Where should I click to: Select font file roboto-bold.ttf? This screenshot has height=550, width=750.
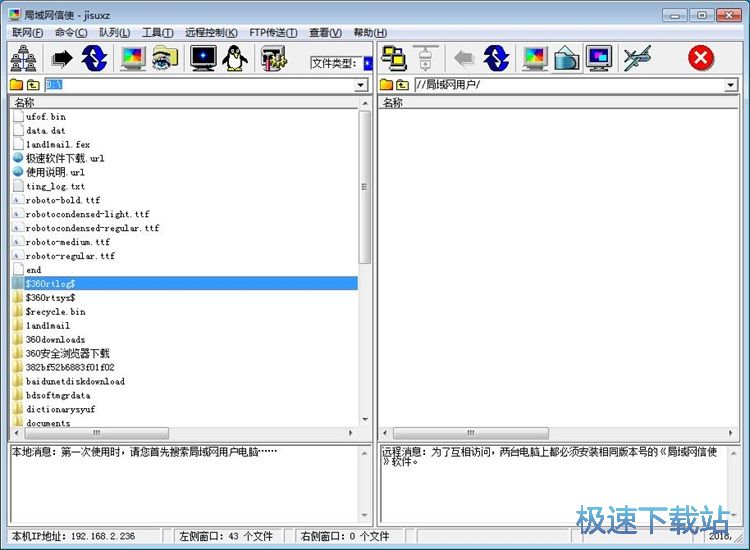[x=63, y=200]
